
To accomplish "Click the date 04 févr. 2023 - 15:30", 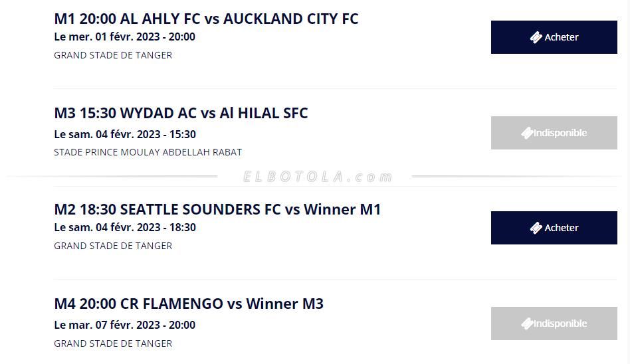I will (124, 134).
